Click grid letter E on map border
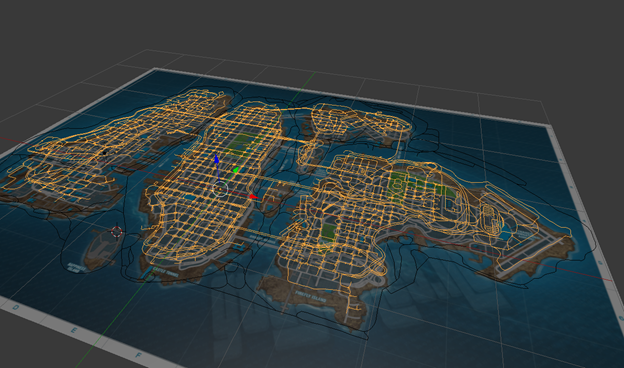Screen dimensions: 624x368 pos(74,330)
